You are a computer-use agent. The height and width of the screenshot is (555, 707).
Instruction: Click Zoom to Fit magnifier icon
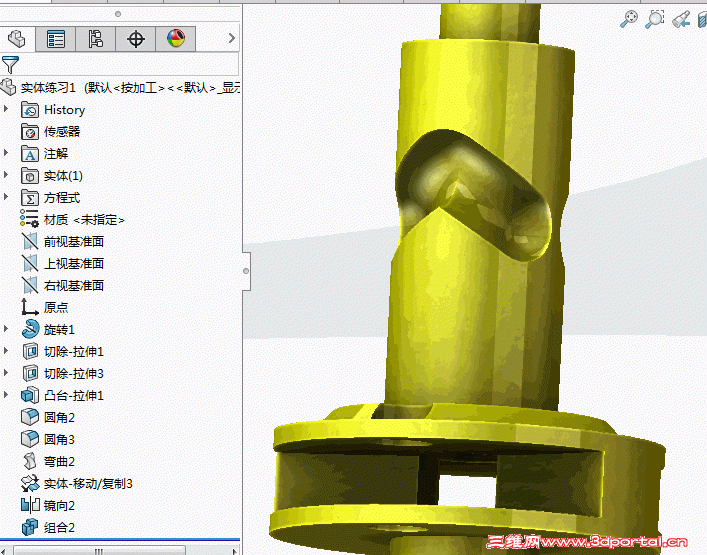629,19
